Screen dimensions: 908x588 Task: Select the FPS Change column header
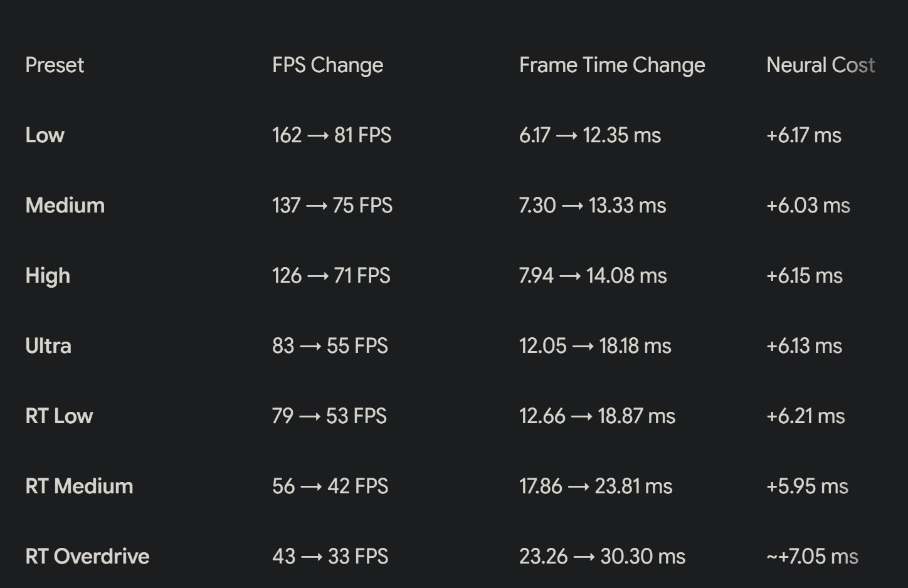click(x=328, y=65)
